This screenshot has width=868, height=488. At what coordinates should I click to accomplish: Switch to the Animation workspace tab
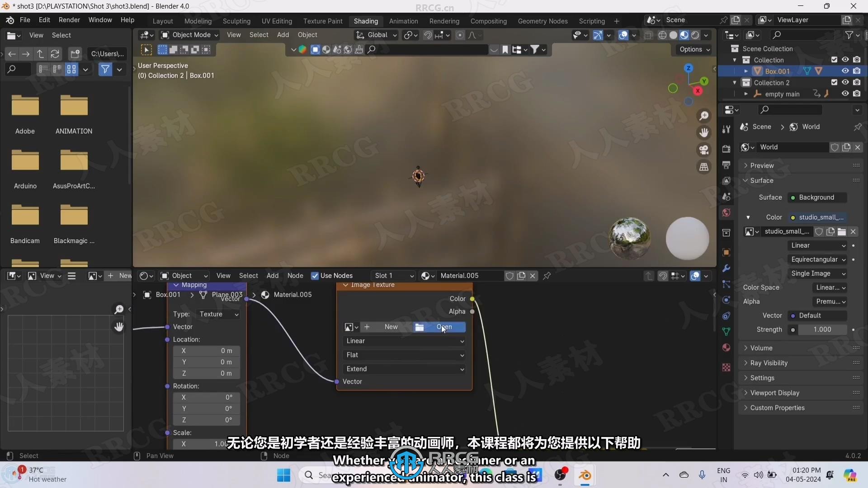[403, 21]
